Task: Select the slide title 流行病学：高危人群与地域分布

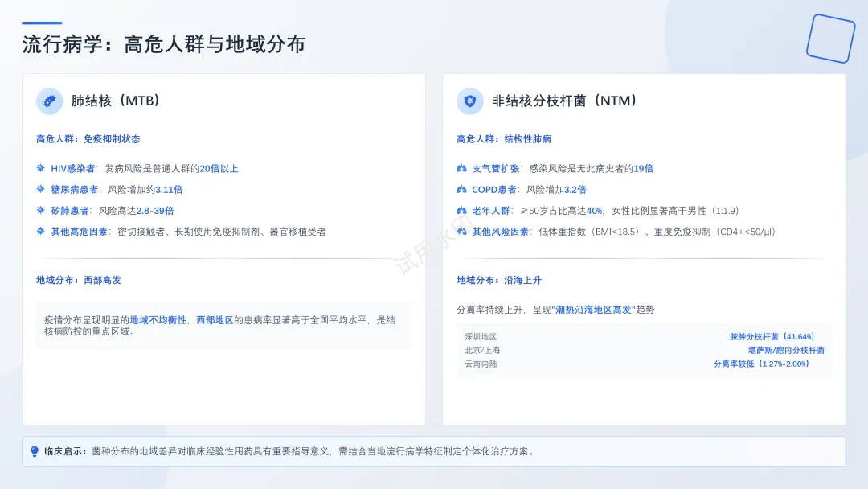Action: tap(164, 44)
